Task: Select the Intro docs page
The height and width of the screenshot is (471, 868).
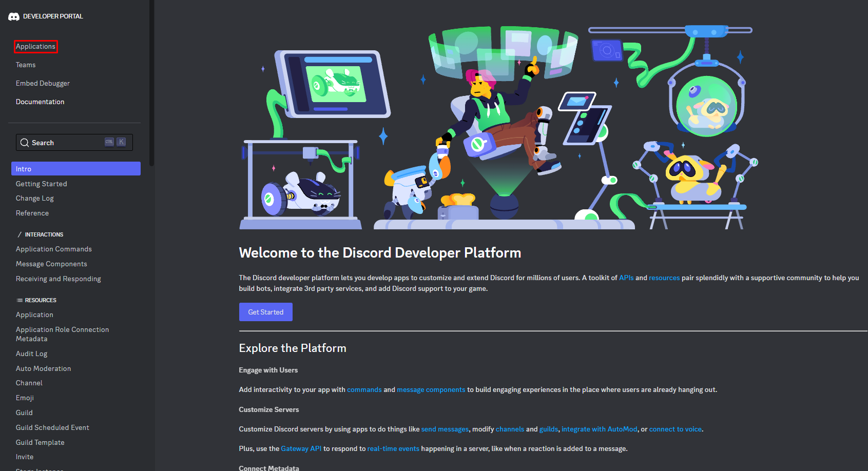Action: [x=76, y=169]
